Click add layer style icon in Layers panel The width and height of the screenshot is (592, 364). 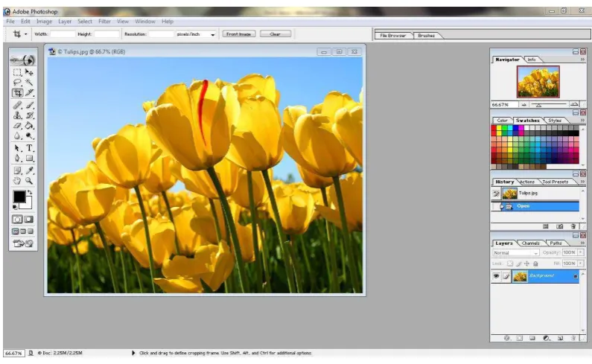click(x=506, y=338)
